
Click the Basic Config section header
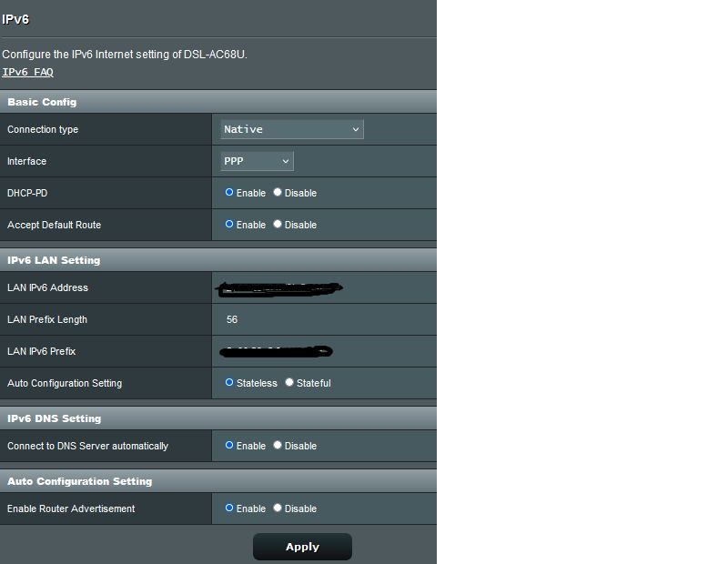[42, 102]
